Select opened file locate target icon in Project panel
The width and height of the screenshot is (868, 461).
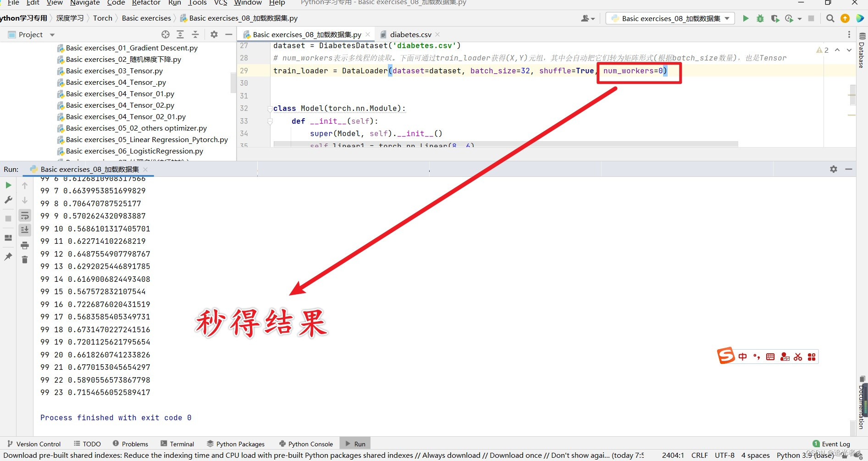point(166,34)
